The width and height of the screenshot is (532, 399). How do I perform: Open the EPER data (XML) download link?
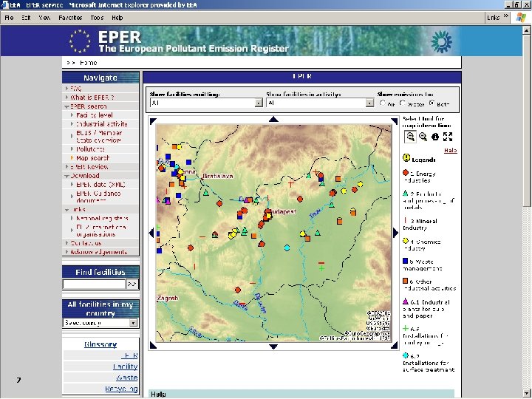tap(100, 185)
